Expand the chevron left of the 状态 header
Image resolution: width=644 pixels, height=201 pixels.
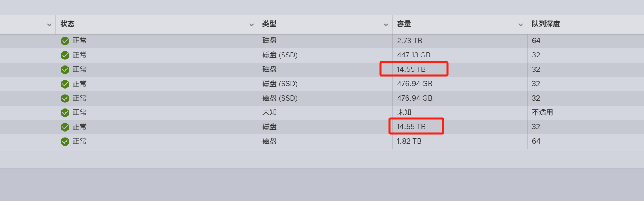pyautogui.click(x=49, y=25)
